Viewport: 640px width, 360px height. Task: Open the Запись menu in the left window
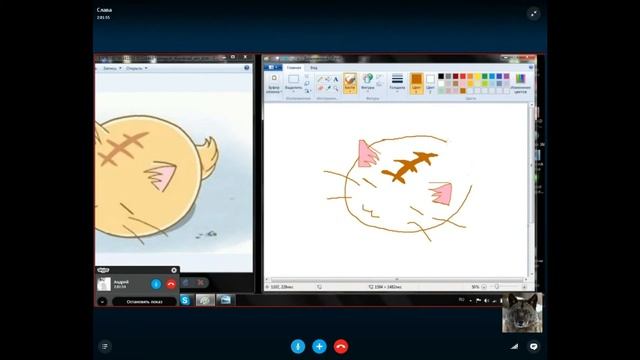(x=112, y=68)
